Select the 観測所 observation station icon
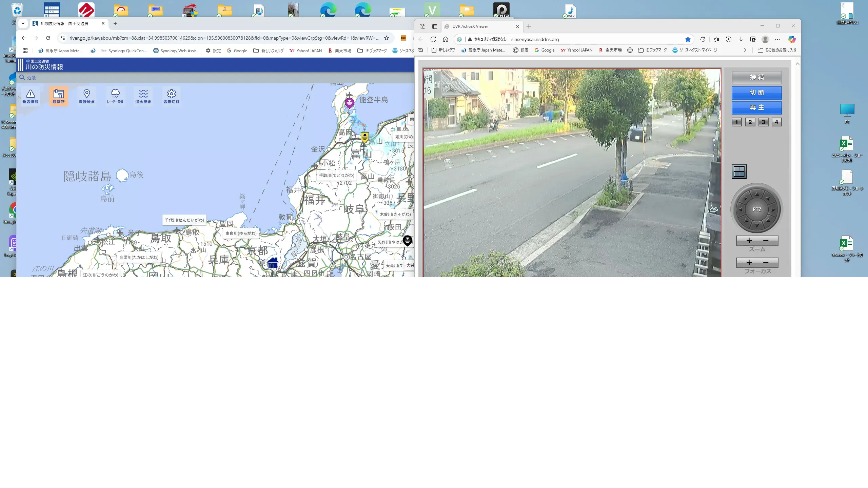The width and height of the screenshot is (868, 488). (x=58, y=96)
